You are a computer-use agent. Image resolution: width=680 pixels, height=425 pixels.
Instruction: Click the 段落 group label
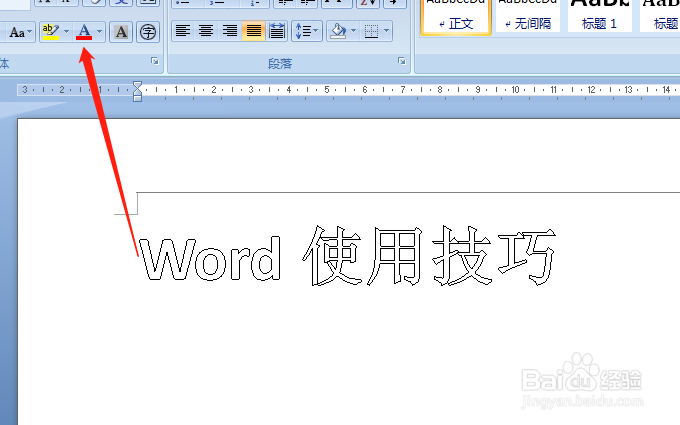pyautogui.click(x=280, y=64)
